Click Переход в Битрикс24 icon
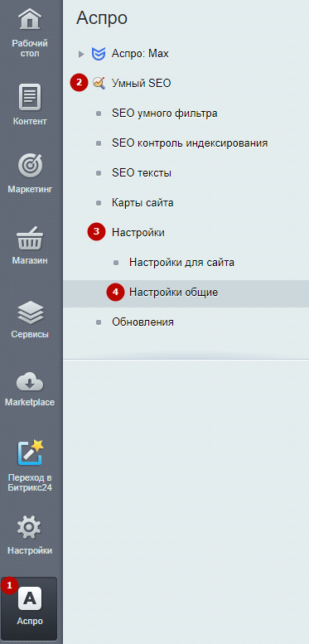309x644 pixels. pos(30,453)
